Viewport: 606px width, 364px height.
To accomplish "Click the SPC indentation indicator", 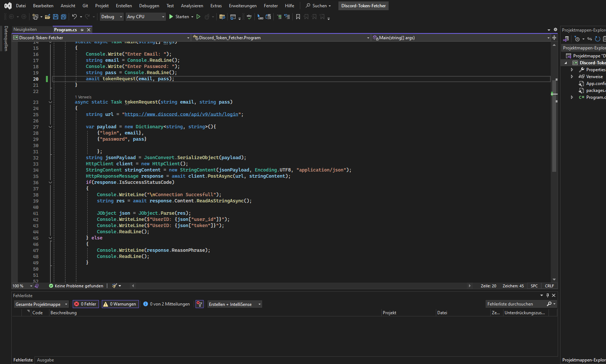I will point(534,286).
